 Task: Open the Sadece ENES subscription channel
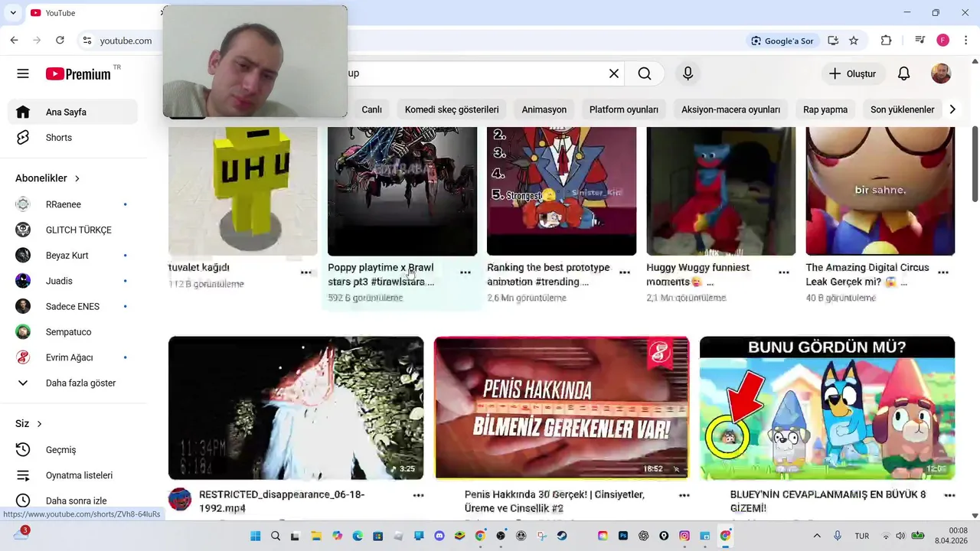[x=73, y=306]
